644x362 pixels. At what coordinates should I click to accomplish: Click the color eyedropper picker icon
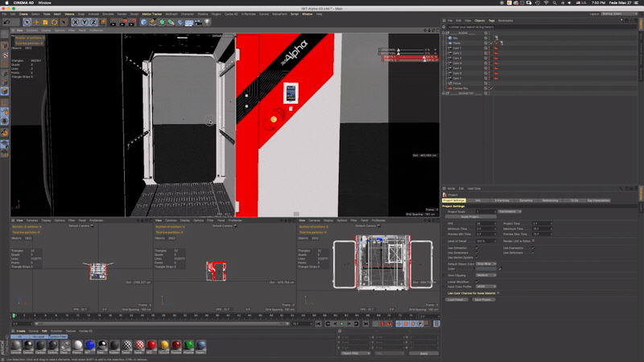click(500, 269)
